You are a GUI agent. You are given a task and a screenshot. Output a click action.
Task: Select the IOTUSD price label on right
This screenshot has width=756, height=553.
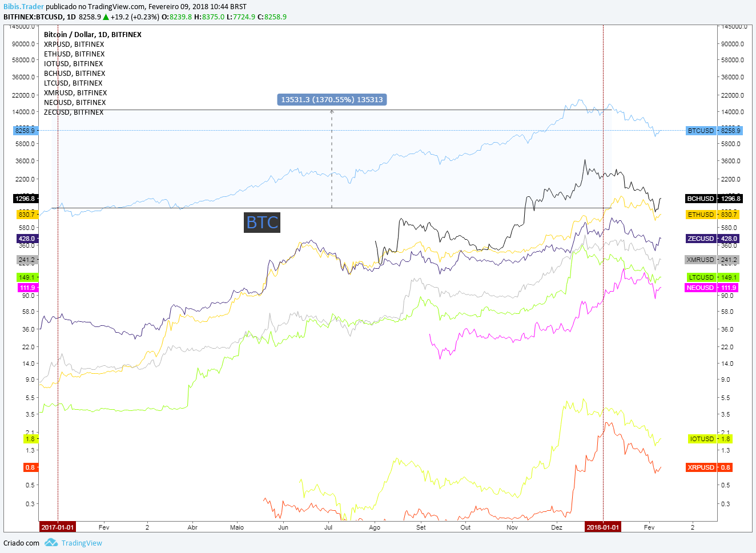coord(710,439)
